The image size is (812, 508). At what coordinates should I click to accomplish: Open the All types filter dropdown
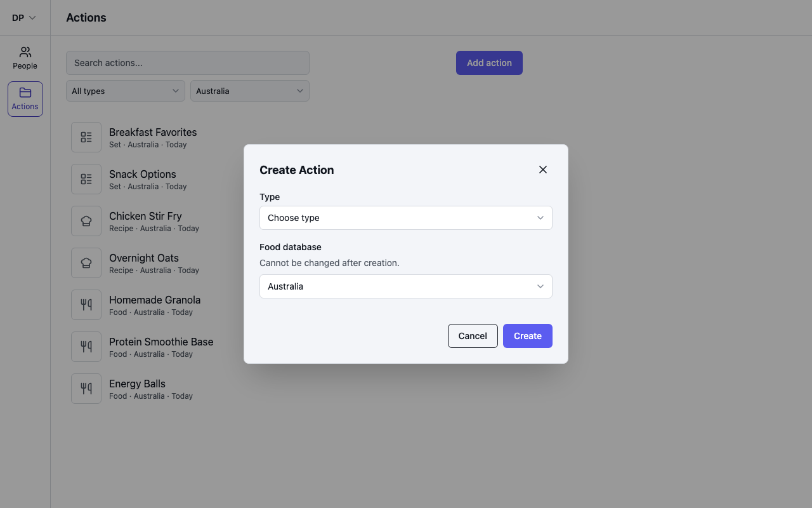pyautogui.click(x=126, y=91)
